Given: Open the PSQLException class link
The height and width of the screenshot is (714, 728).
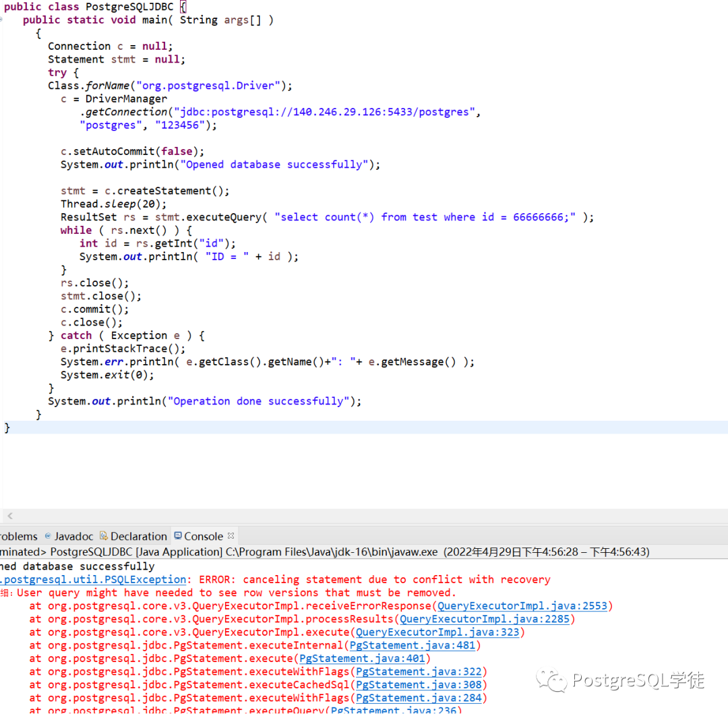Looking at the screenshot, I should (x=93, y=579).
